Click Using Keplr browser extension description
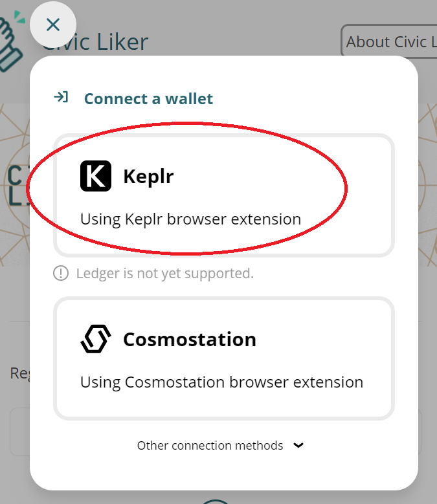 (x=191, y=219)
